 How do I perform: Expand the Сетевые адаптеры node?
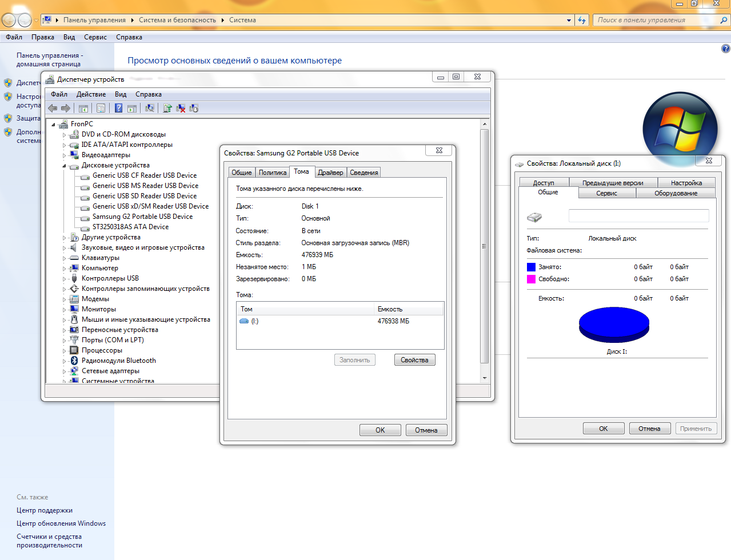(64, 371)
